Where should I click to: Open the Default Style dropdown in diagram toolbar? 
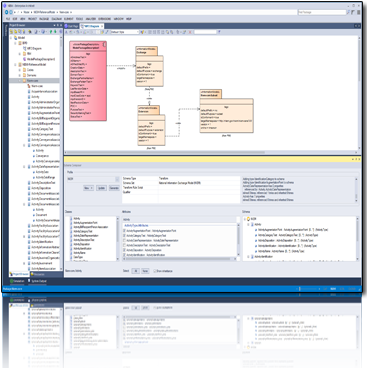coord(124,32)
